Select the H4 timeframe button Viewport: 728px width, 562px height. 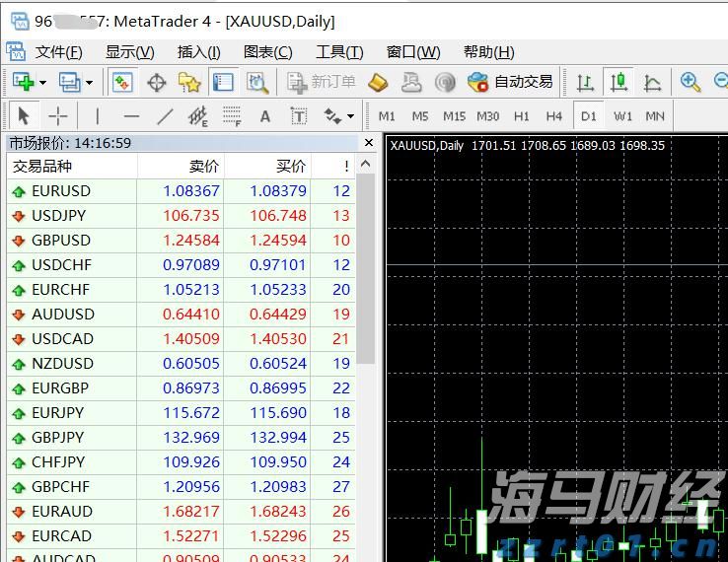[x=553, y=116]
